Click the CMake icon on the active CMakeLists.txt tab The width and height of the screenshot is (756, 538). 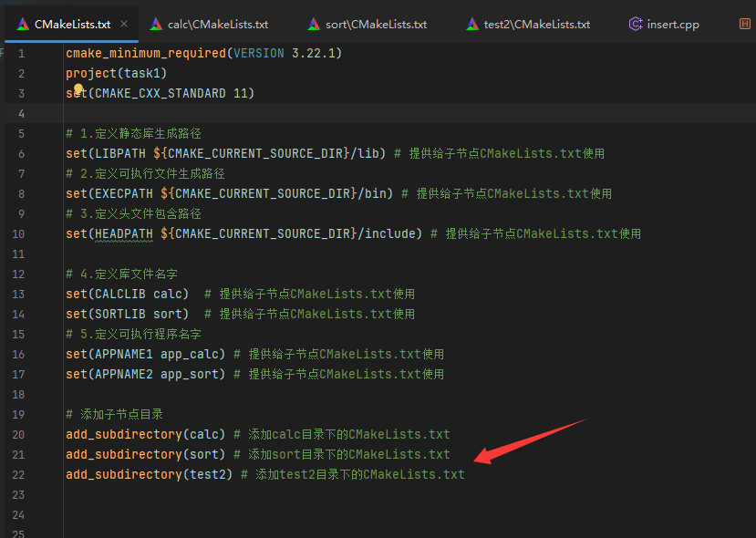[x=23, y=25]
